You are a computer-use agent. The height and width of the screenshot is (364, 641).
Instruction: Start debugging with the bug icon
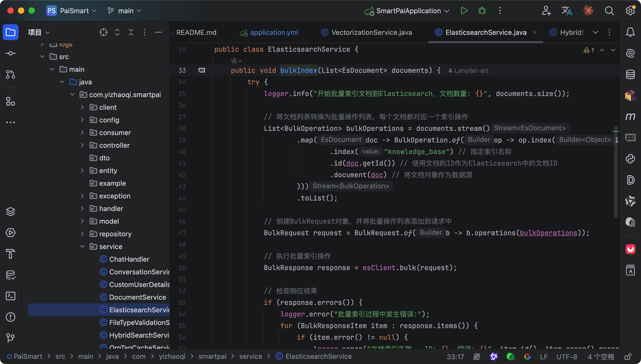coord(482,11)
